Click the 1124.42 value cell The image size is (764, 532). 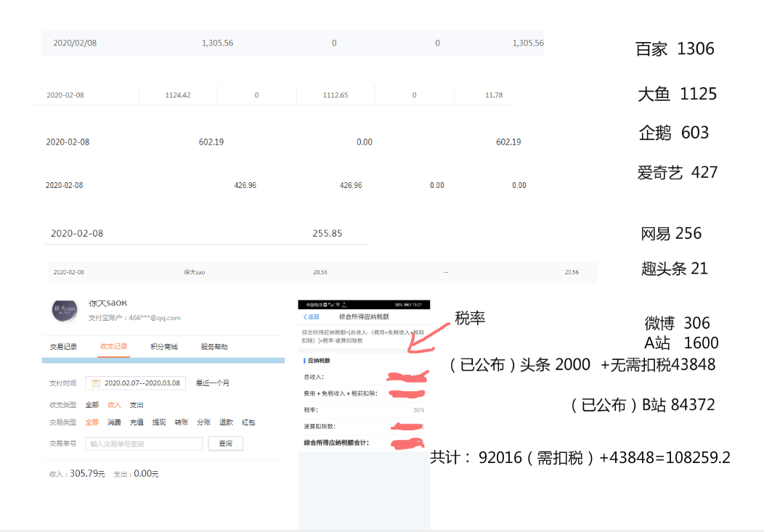point(178,95)
